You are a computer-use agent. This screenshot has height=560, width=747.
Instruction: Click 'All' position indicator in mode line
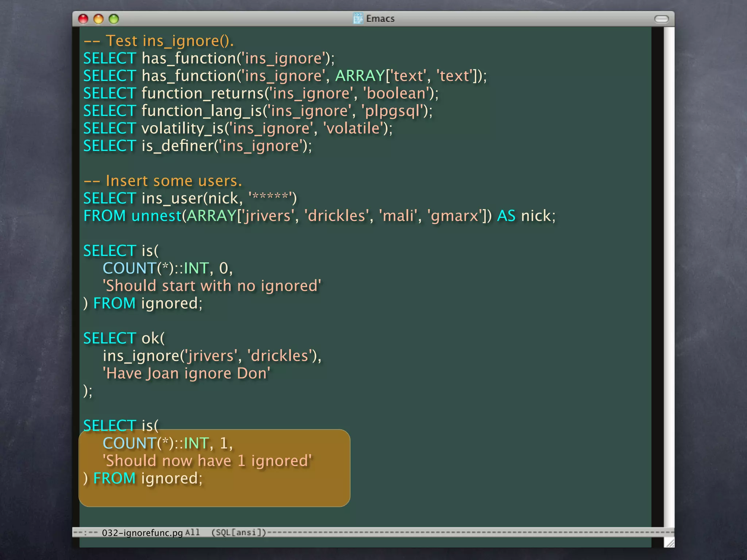(192, 532)
